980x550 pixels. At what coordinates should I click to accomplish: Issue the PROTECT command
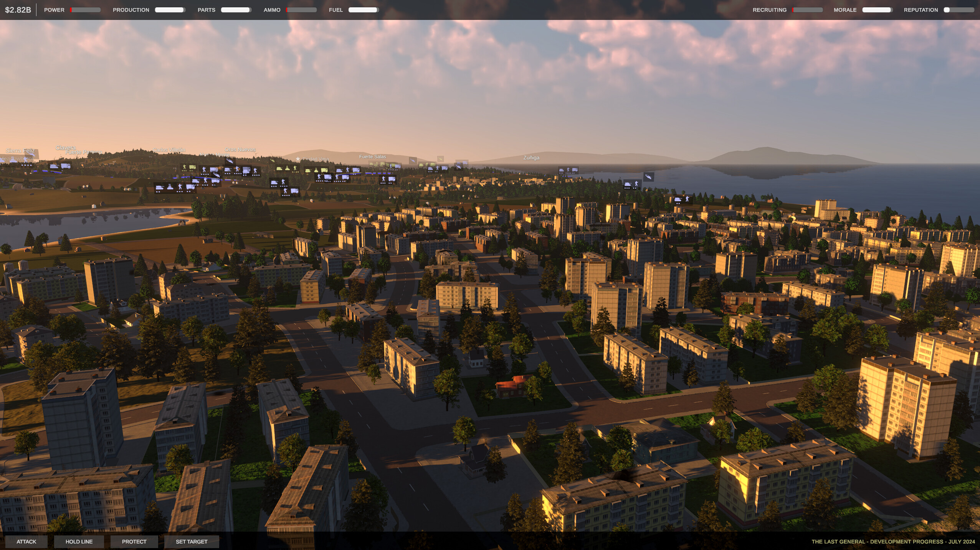pos(134,542)
